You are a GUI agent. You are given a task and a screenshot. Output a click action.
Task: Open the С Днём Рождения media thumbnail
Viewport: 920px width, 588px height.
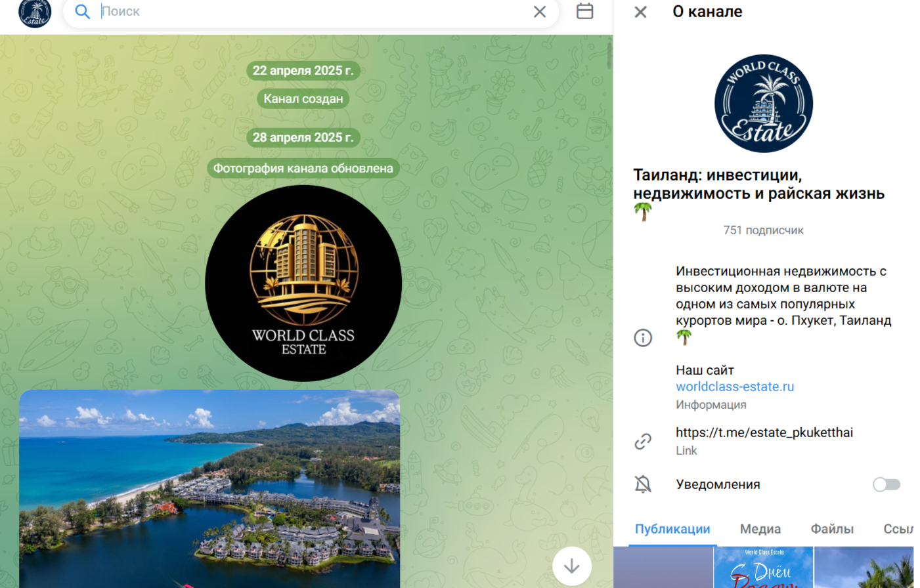[764, 567]
